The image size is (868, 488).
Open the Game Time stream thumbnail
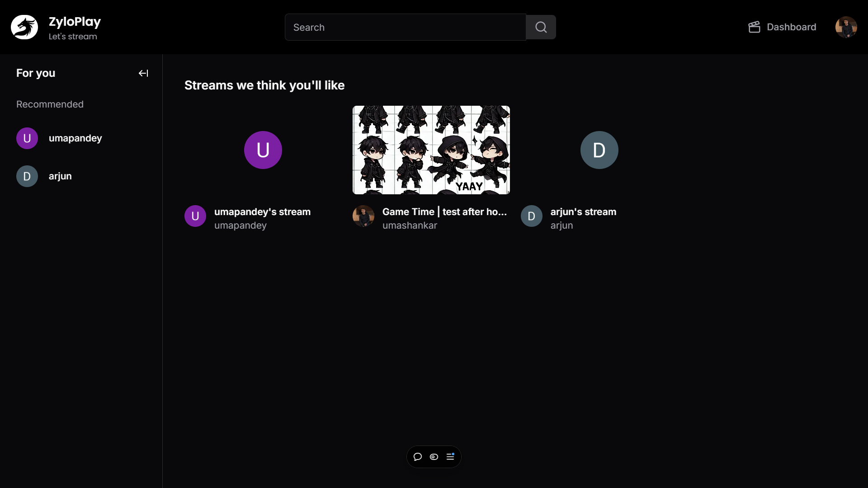[x=431, y=150]
